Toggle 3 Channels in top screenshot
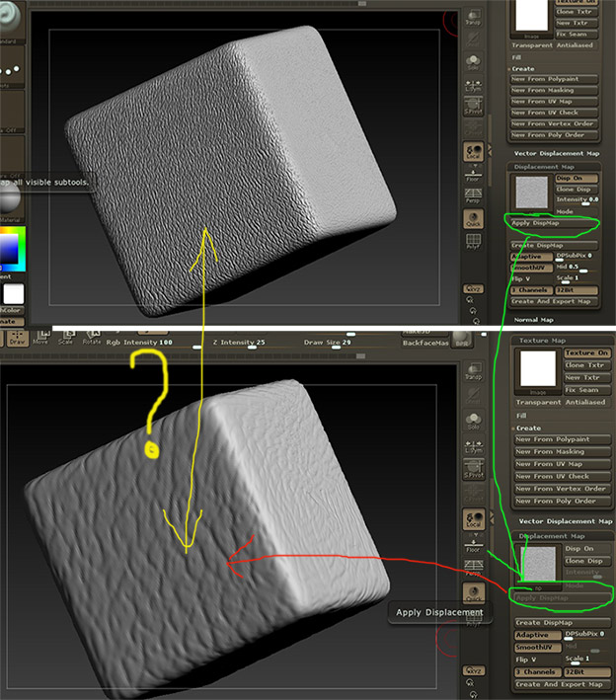616x700 pixels. point(531,290)
